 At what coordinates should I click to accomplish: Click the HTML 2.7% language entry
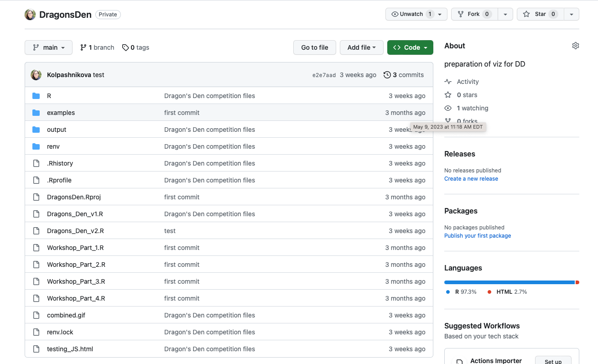507,291
